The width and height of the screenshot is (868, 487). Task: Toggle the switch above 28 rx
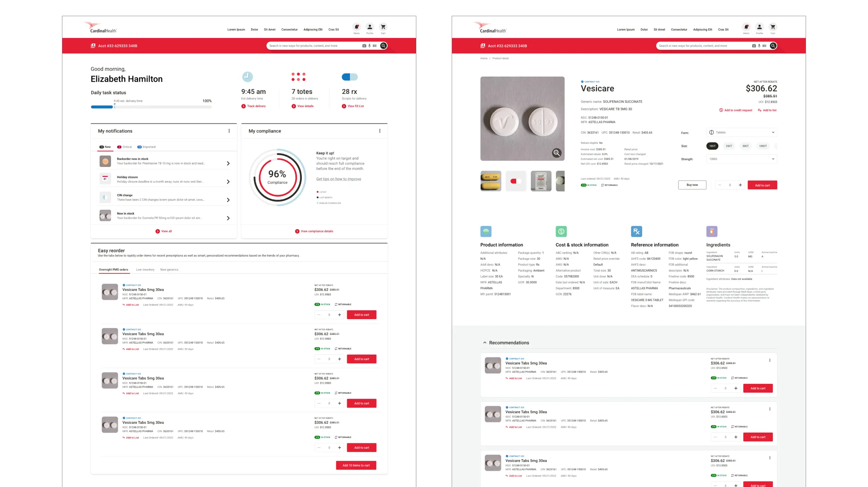(350, 77)
